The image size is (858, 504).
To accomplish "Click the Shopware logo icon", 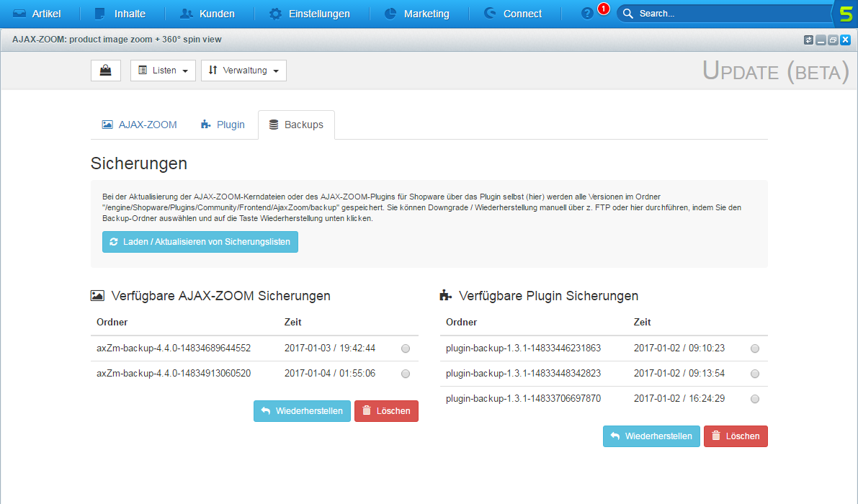I will (x=846, y=14).
